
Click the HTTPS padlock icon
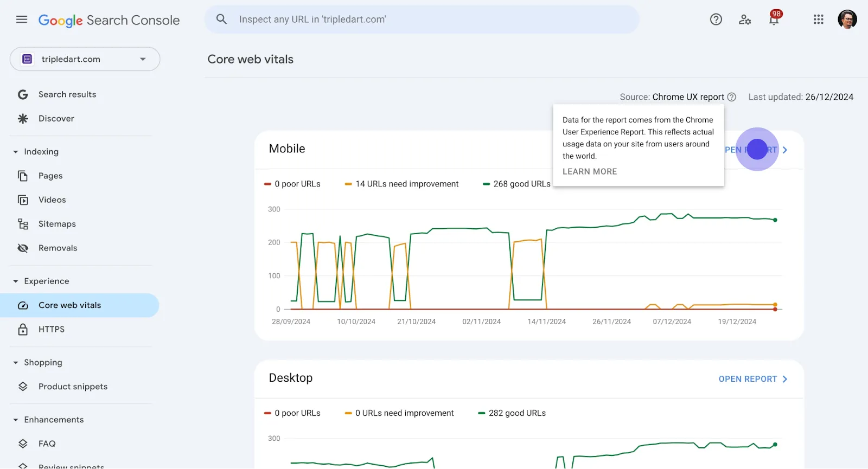[23, 329]
